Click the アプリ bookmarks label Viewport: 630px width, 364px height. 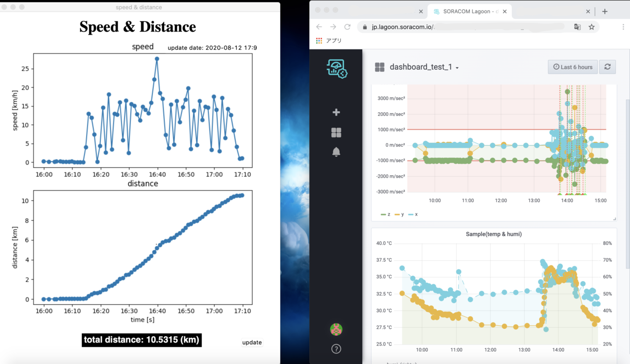[334, 41]
